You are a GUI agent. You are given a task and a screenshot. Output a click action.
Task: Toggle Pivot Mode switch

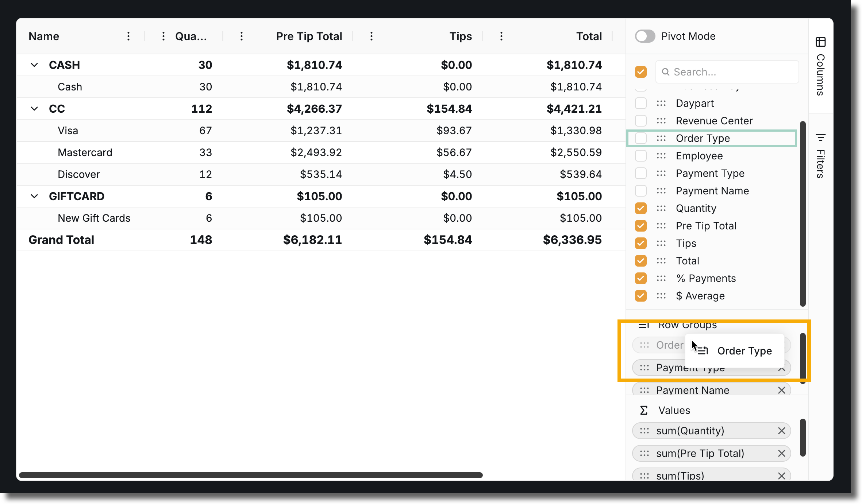click(x=645, y=36)
